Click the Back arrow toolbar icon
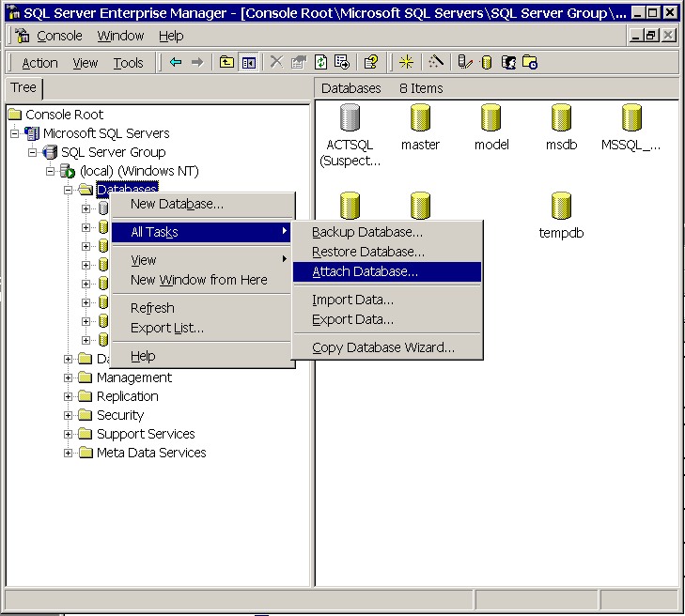This screenshot has width=685, height=616. pos(176,62)
